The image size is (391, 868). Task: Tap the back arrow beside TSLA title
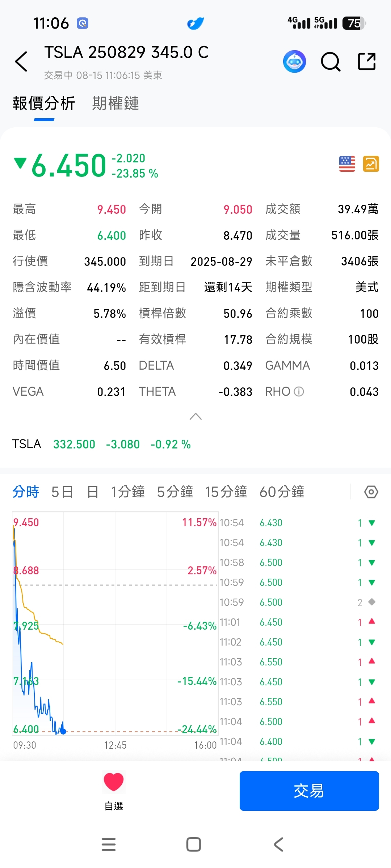21,61
